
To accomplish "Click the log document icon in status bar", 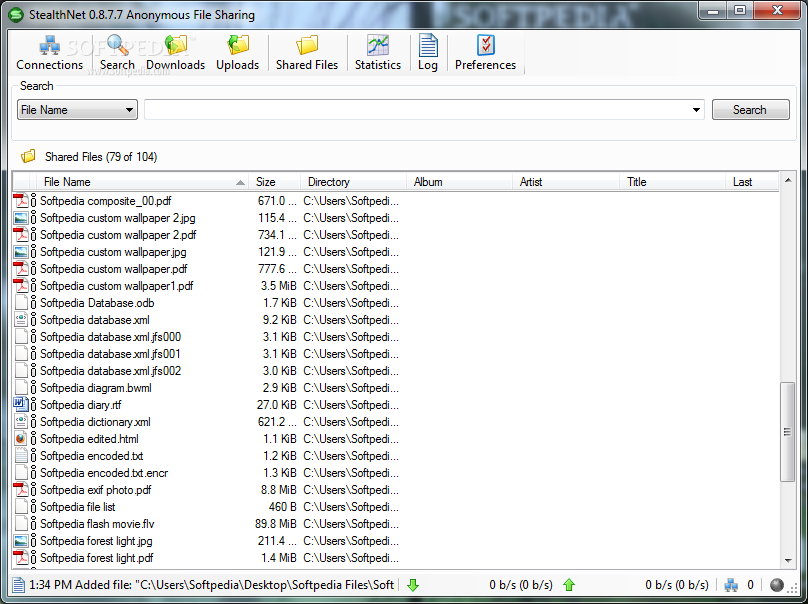I will 19,585.
